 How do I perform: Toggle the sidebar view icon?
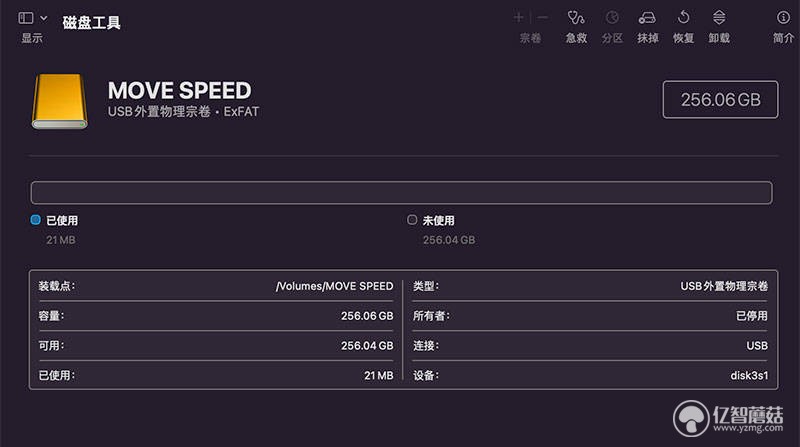(x=26, y=18)
